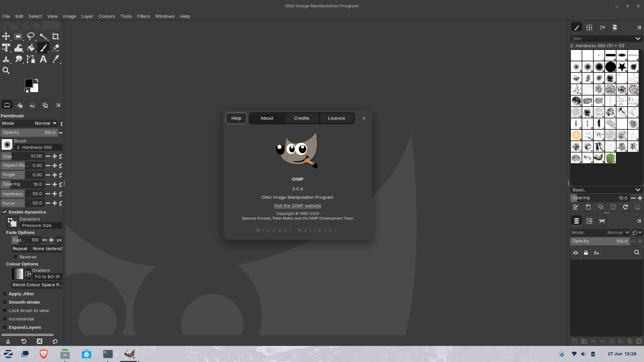Screen dimensions: 644x362
Task: Increase brush Size with plus button
Action: click(x=54, y=156)
